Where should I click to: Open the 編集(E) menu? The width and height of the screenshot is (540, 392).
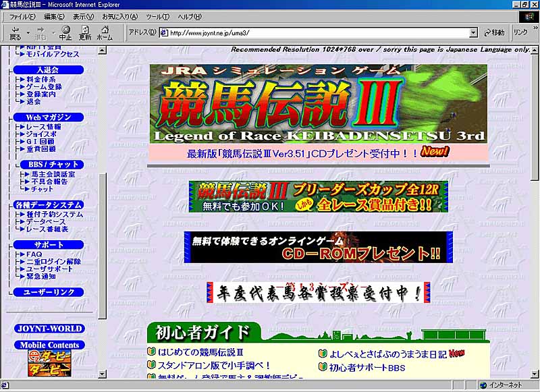click(54, 16)
